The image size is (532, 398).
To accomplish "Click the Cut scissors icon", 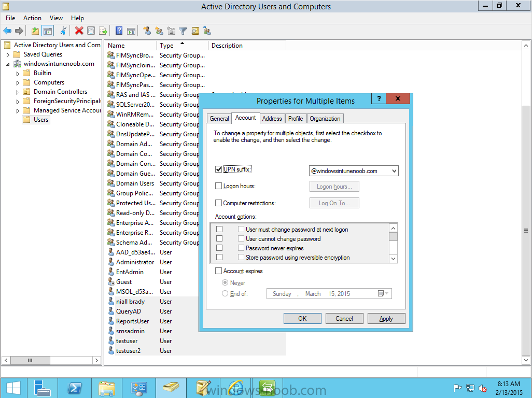I will (63, 31).
